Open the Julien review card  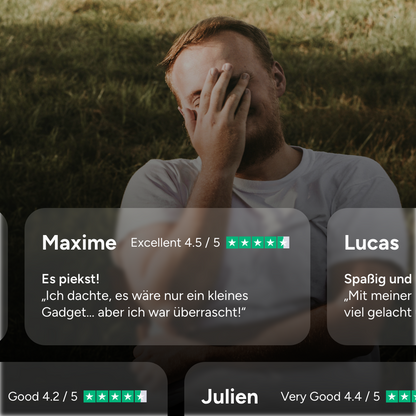[300, 389]
